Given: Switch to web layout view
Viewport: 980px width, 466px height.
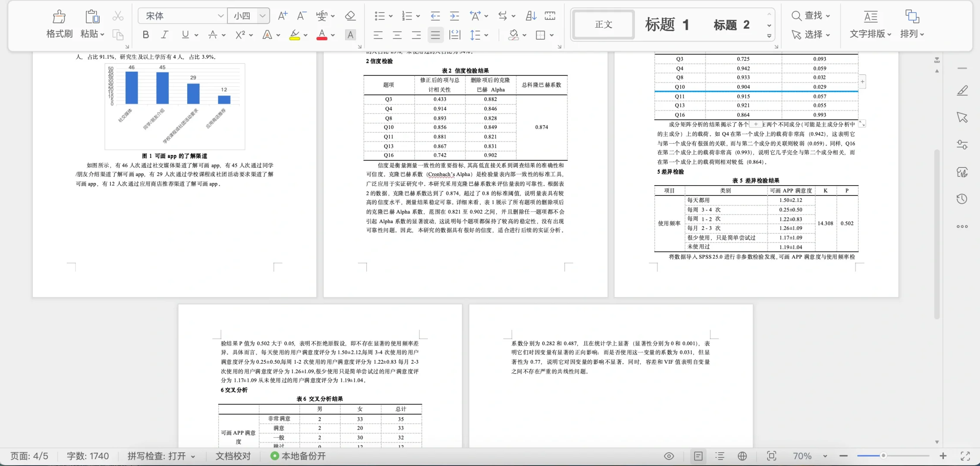Looking at the screenshot, I should pyautogui.click(x=742, y=456).
